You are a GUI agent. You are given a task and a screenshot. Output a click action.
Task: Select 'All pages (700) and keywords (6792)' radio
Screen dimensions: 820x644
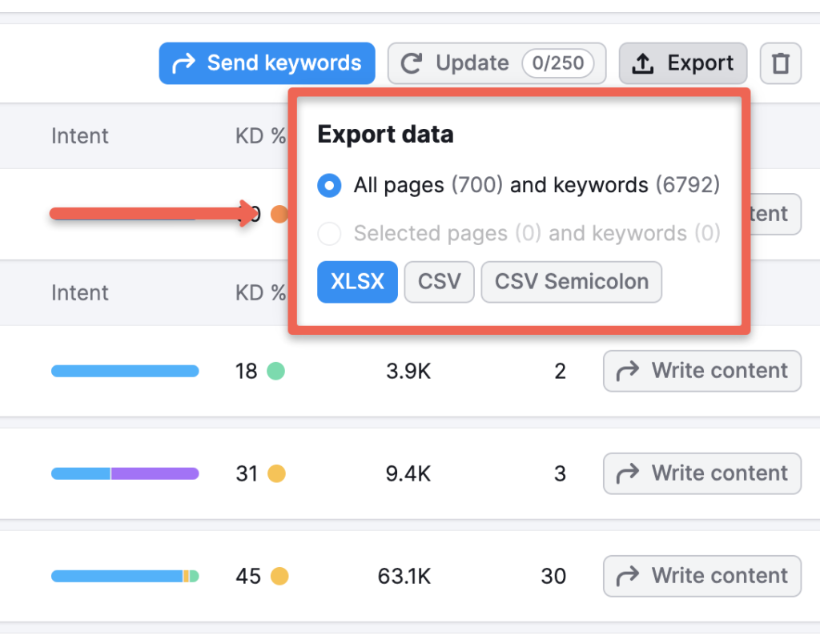click(329, 185)
